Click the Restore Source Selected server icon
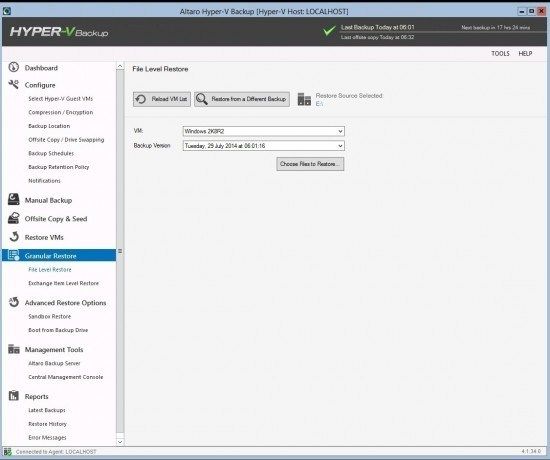This screenshot has width=550, height=460. pos(304,99)
